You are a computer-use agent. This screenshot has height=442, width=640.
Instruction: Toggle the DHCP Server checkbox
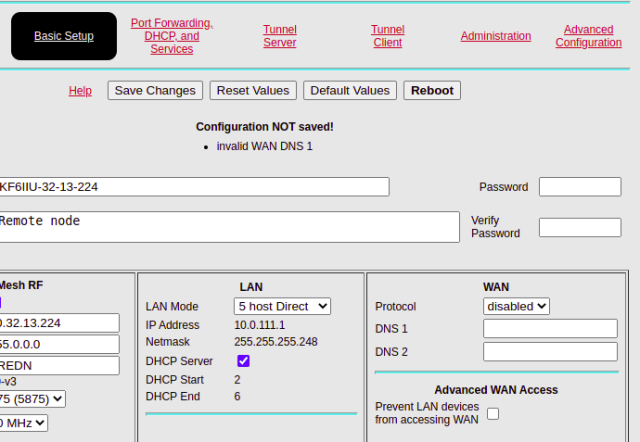coord(243,361)
